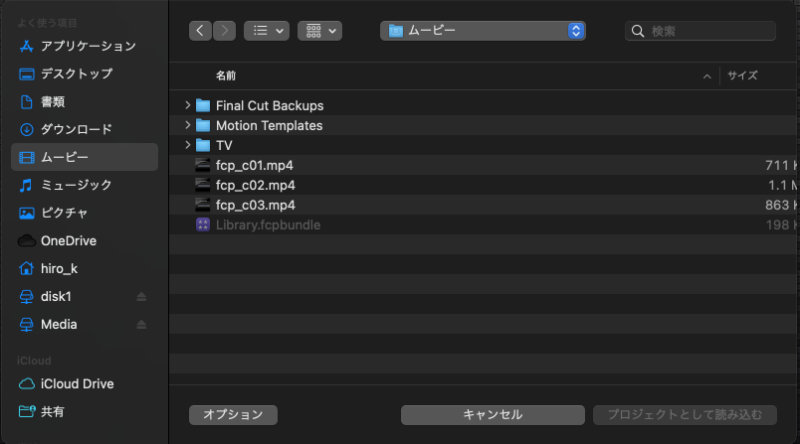This screenshot has height=444, width=800.
Task: Expand the Final Cut Backups folder
Action: click(188, 105)
